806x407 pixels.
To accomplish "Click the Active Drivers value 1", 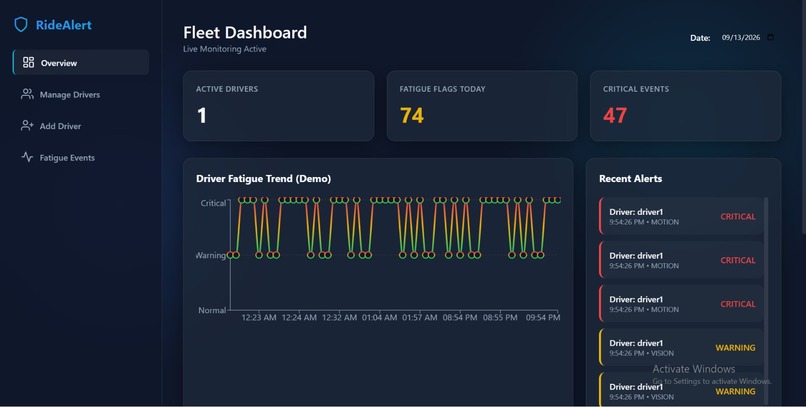I will [x=202, y=115].
